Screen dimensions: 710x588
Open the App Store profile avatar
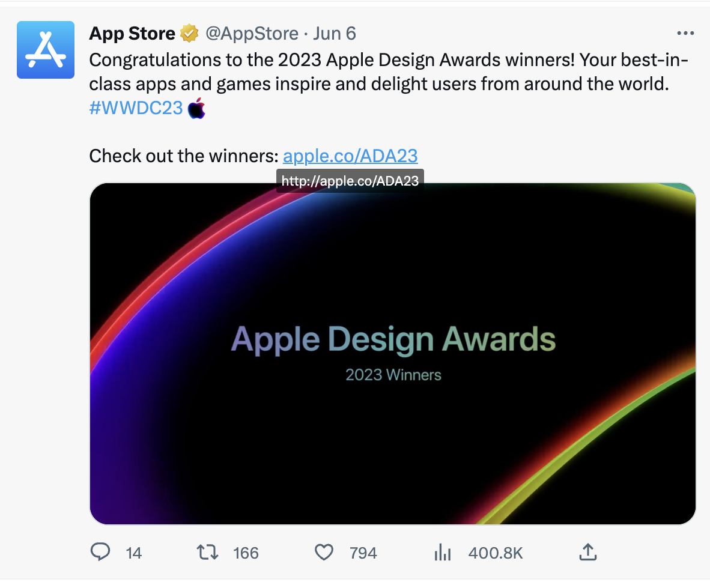click(x=46, y=50)
